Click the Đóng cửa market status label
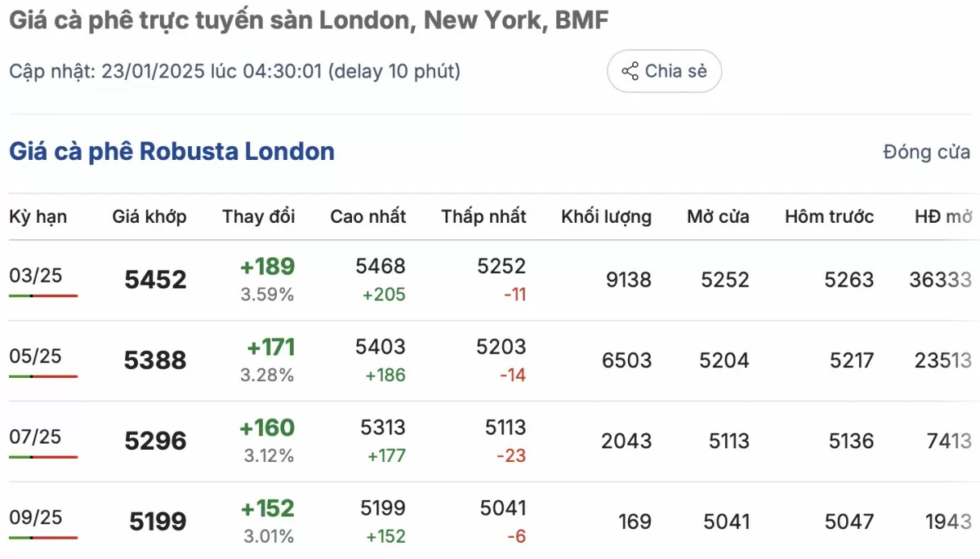Viewport: 980px width, 559px height. (x=926, y=152)
